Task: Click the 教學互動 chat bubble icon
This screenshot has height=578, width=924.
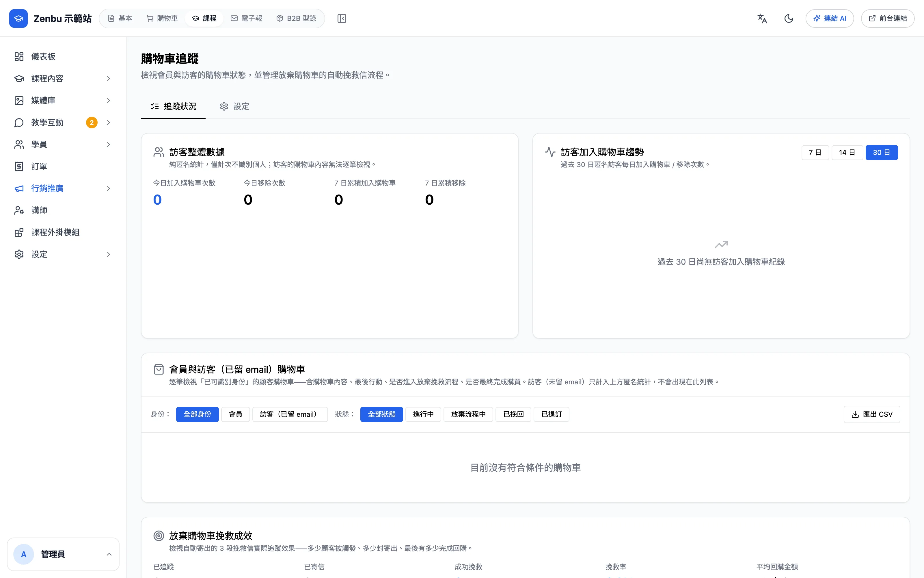Action: 19,122
